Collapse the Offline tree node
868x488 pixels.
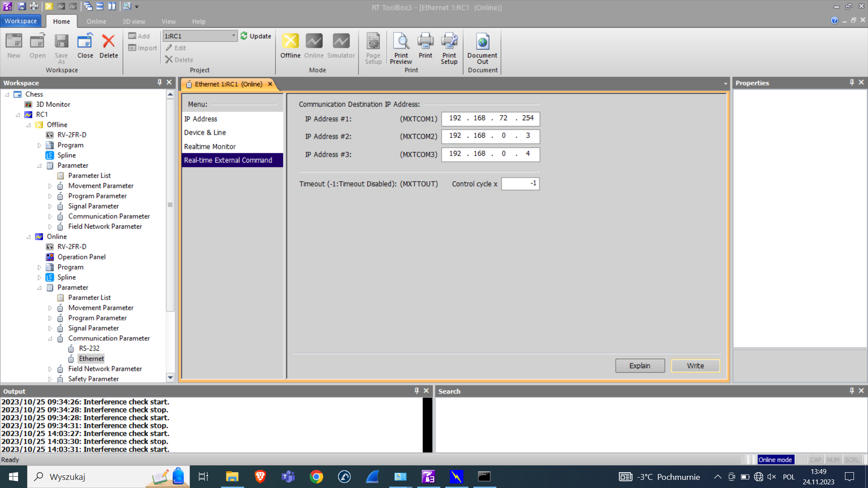[29, 125]
